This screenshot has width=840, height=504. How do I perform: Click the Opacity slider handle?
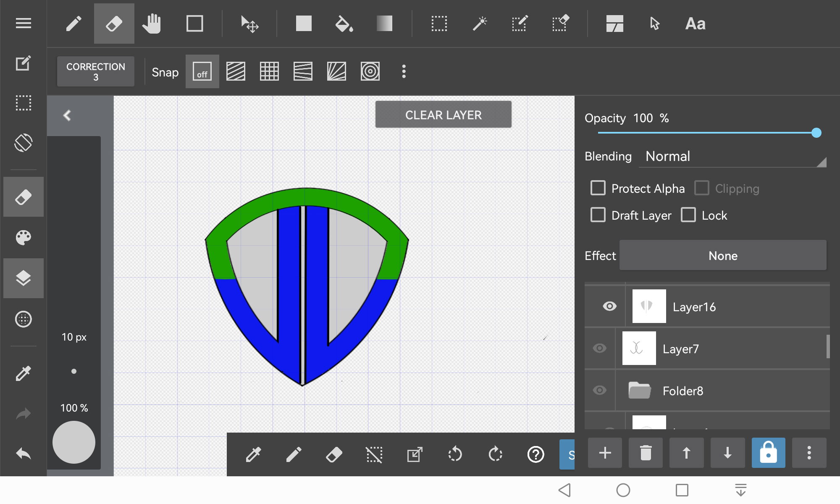point(816,133)
